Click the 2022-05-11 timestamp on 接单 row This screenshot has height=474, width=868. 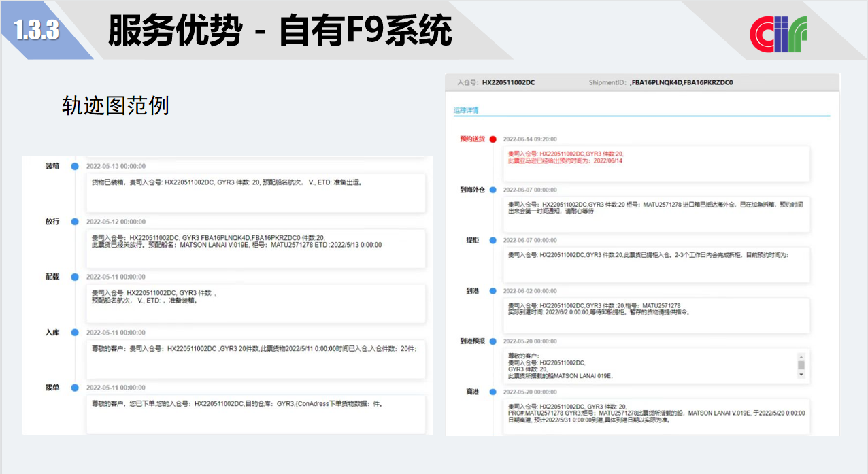pos(116,388)
